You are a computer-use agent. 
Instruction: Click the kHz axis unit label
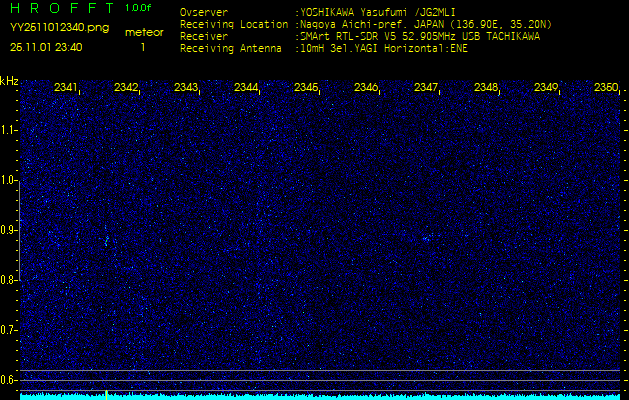coord(9,81)
